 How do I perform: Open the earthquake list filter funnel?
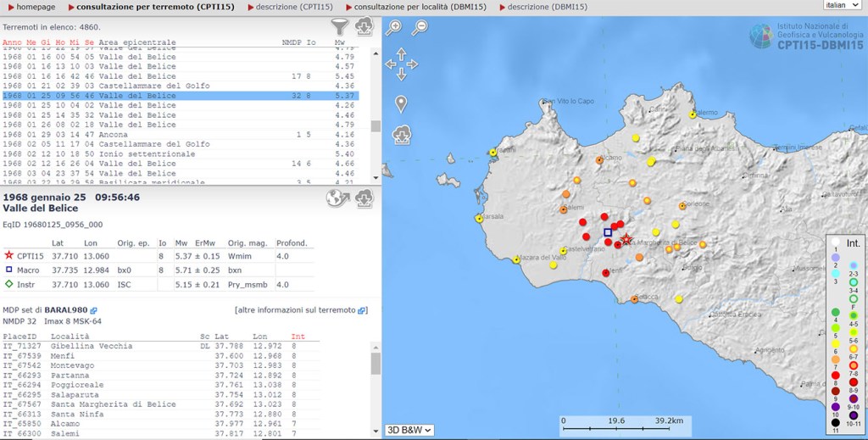(339, 27)
